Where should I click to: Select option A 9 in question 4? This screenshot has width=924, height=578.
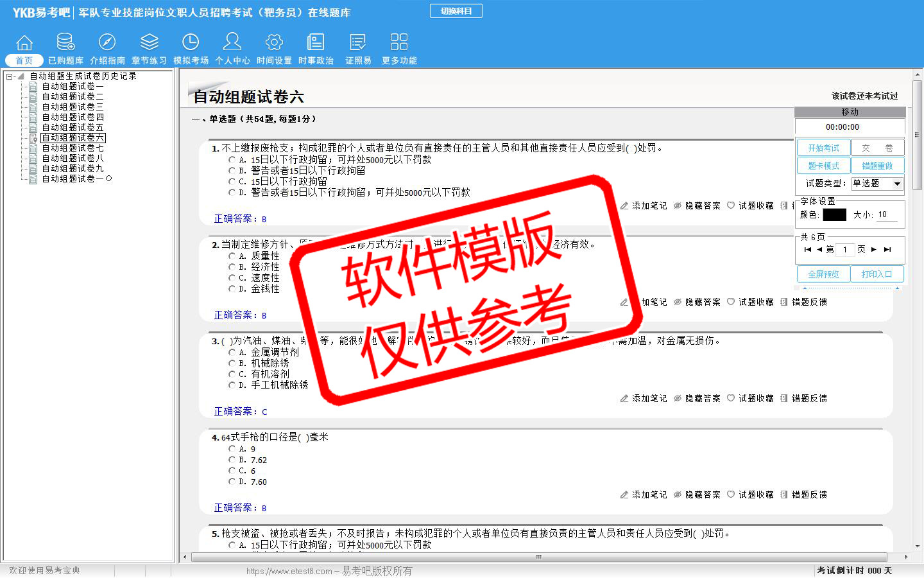click(232, 448)
